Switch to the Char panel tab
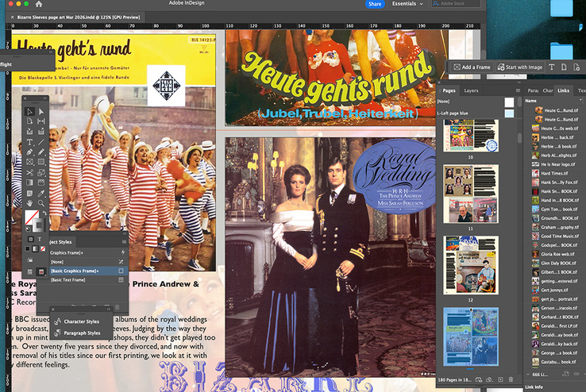586x392 pixels. tap(548, 90)
